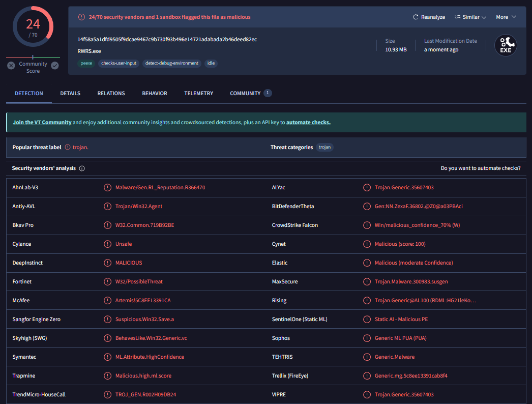Click the warning icon in the Cylance row

point(107,244)
